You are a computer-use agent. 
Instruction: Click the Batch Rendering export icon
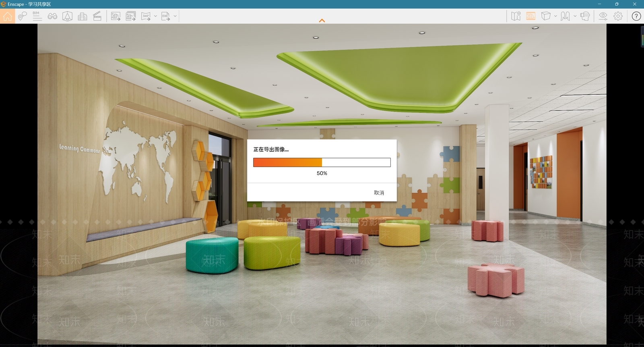(x=130, y=16)
